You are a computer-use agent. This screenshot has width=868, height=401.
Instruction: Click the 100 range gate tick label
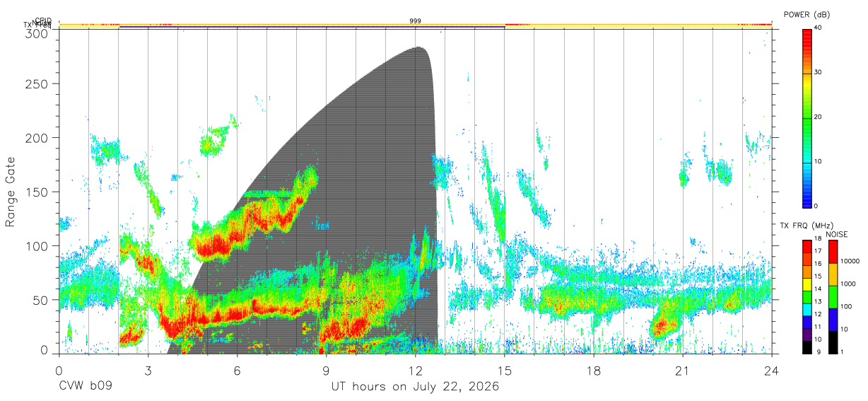pos(38,245)
